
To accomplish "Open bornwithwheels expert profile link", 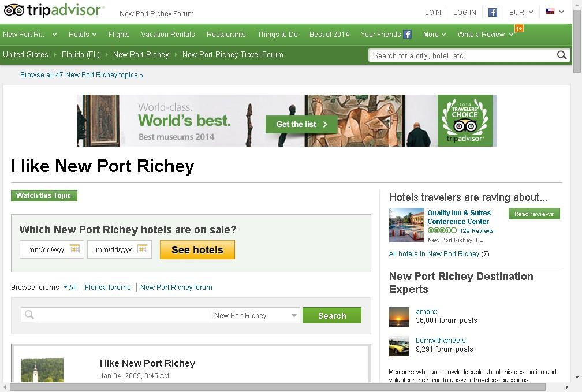I will point(441,341).
